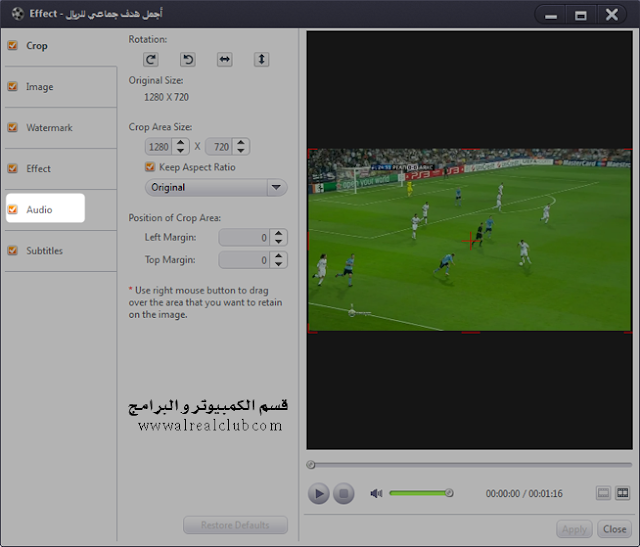Viewport: 640px width, 547px height.
Task: Click the Top Margin value field
Action: [x=244, y=260]
